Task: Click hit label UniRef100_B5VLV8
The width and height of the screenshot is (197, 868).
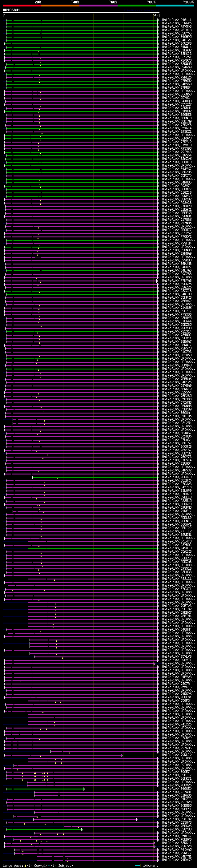Action: click(x=177, y=657)
